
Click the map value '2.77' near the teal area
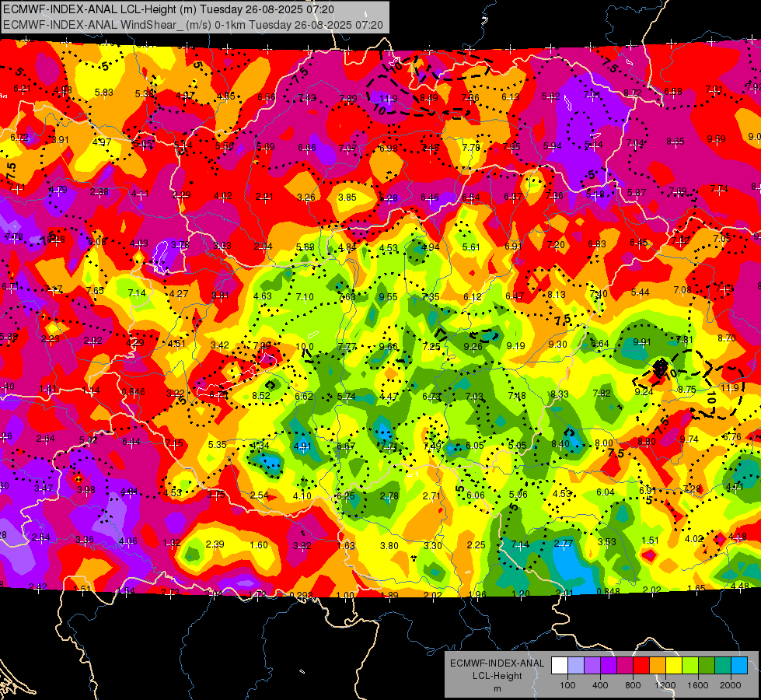coord(564,543)
